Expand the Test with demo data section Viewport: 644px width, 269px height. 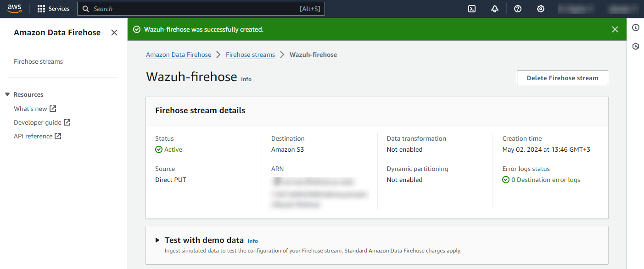(157, 240)
